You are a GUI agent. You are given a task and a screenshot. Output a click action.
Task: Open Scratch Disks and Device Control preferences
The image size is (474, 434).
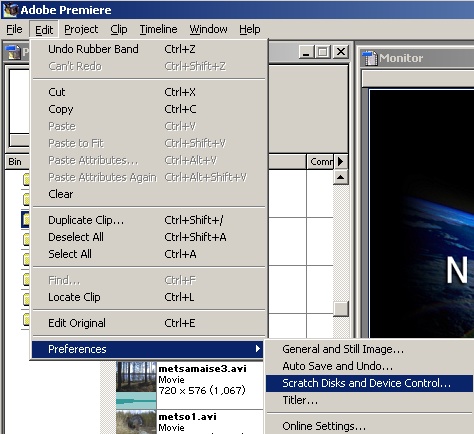(x=369, y=383)
